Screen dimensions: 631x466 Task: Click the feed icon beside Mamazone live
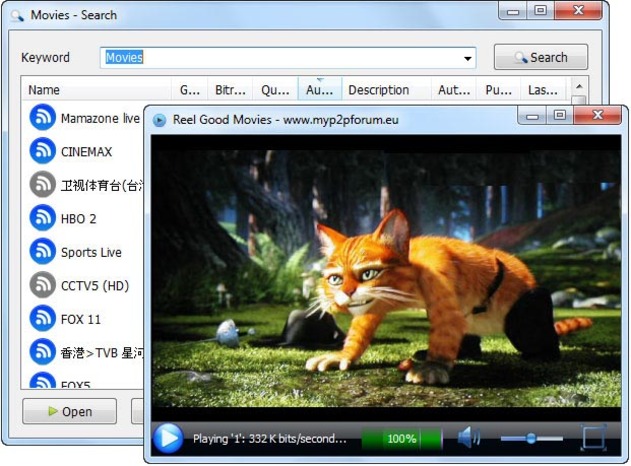42,117
